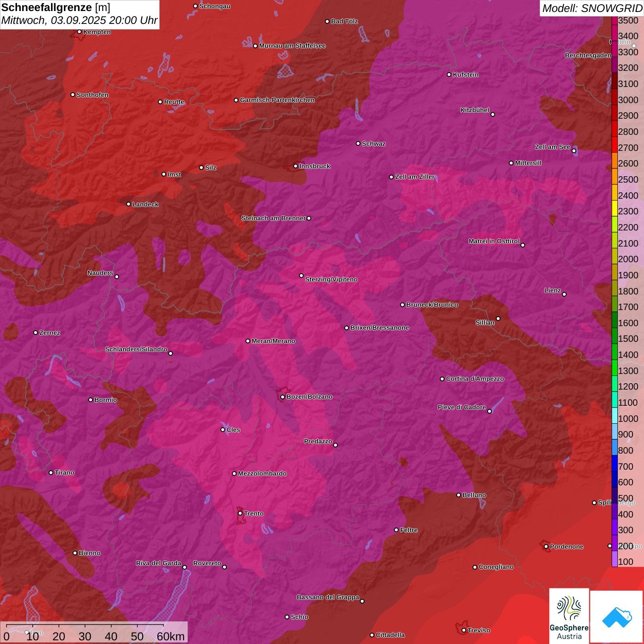Screen dimensions: 644x644
Task: Click the Pordenone city marker
Action: [546, 546]
